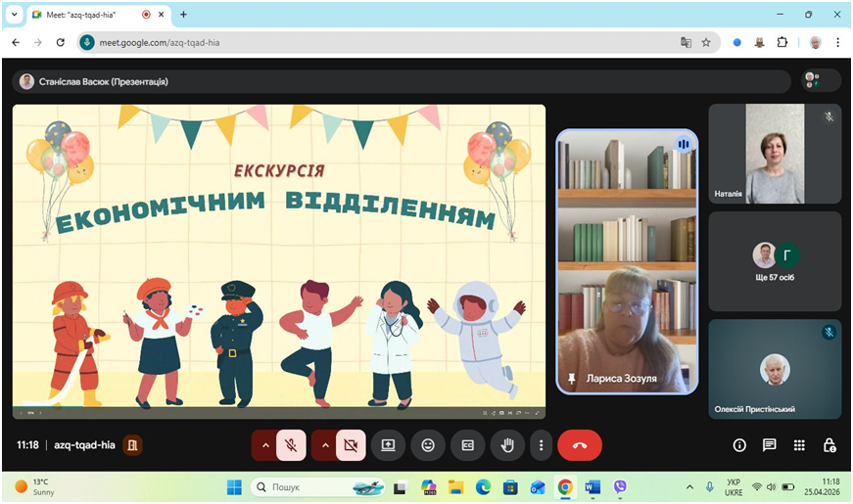Click Лариса Зозуля video tile
The height and width of the screenshot is (504, 853).
click(x=627, y=261)
